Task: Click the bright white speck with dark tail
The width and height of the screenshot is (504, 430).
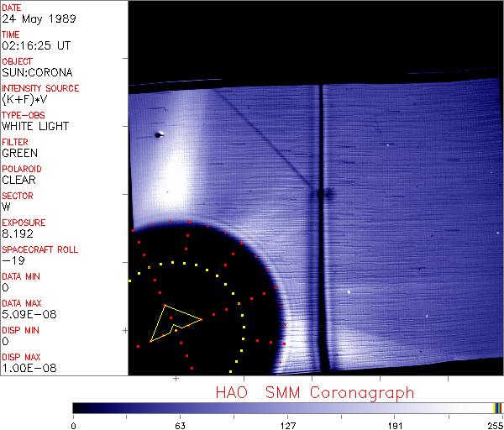Action: click(159, 134)
